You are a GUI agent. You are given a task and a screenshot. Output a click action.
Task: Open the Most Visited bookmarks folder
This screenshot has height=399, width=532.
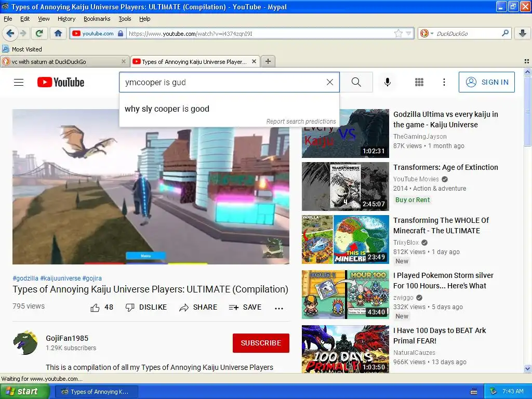click(22, 49)
